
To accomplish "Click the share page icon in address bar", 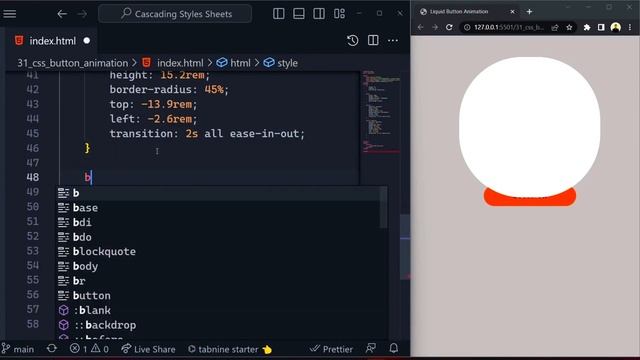I will pyautogui.click(x=555, y=27).
